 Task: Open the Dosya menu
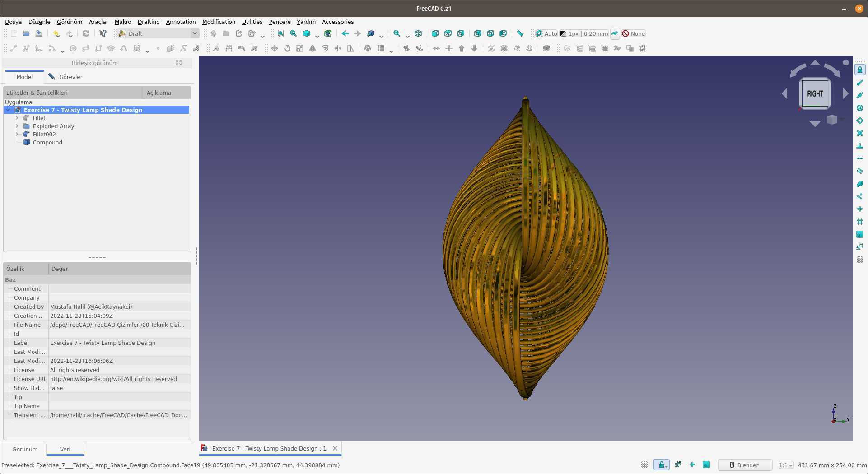(x=13, y=22)
